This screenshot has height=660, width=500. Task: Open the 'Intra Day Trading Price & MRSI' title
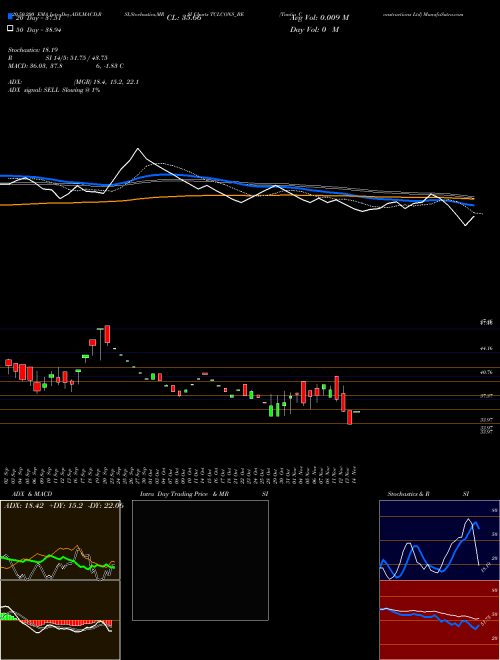(x=204, y=494)
